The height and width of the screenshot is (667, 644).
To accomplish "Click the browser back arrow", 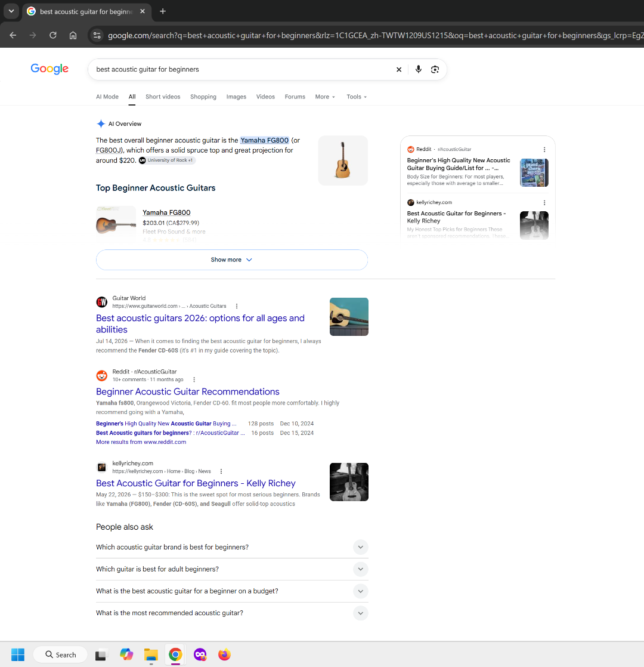I will point(13,35).
